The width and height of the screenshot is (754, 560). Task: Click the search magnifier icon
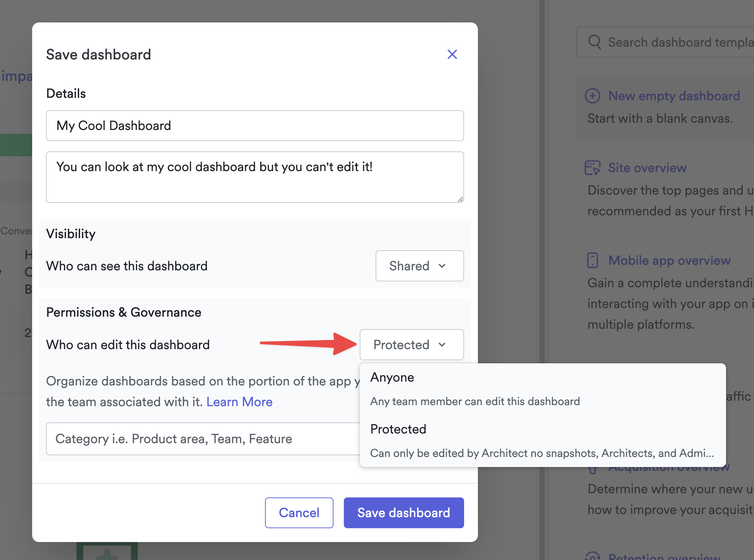click(594, 42)
